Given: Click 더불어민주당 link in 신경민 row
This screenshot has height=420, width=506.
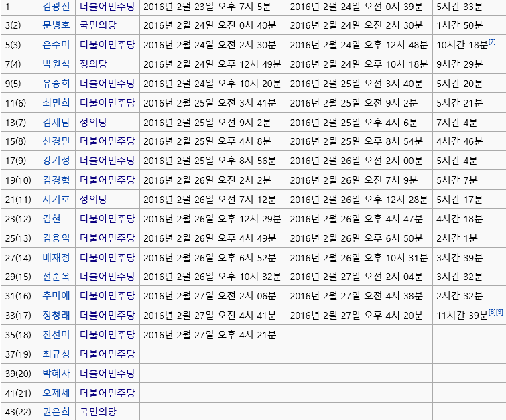Looking at the screenshot, I should (x=107, y=141).
